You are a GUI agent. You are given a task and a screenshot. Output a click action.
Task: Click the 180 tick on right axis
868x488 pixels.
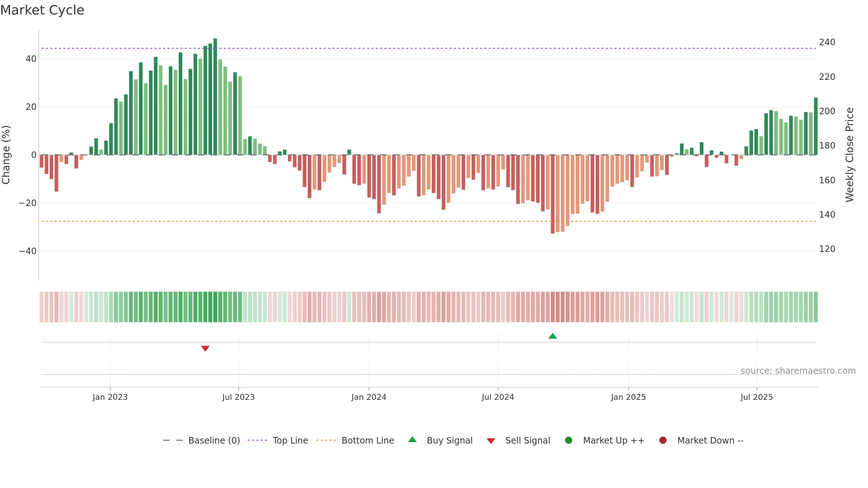[x=827, y=146]
